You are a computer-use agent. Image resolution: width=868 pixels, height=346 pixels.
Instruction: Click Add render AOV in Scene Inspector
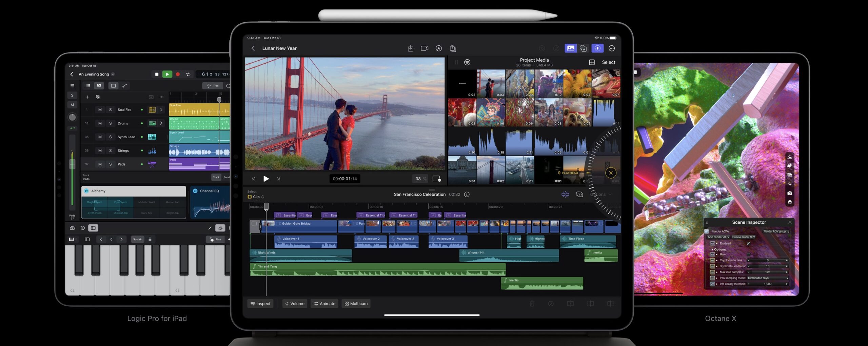click(718, 237)
